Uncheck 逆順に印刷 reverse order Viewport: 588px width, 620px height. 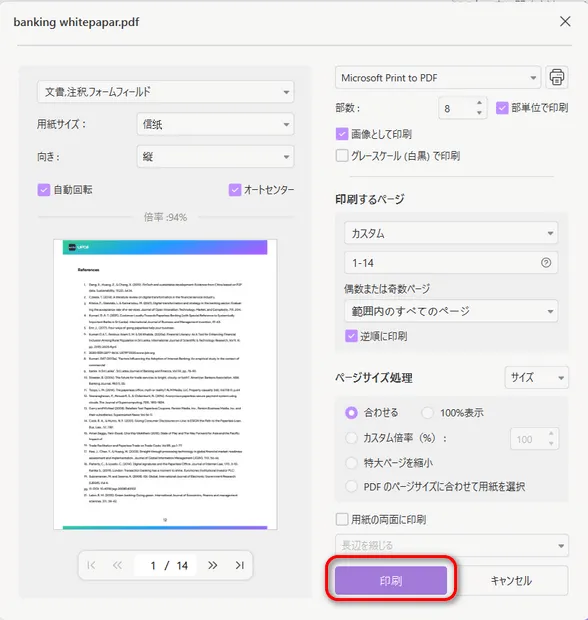click(x=351, y=336)
